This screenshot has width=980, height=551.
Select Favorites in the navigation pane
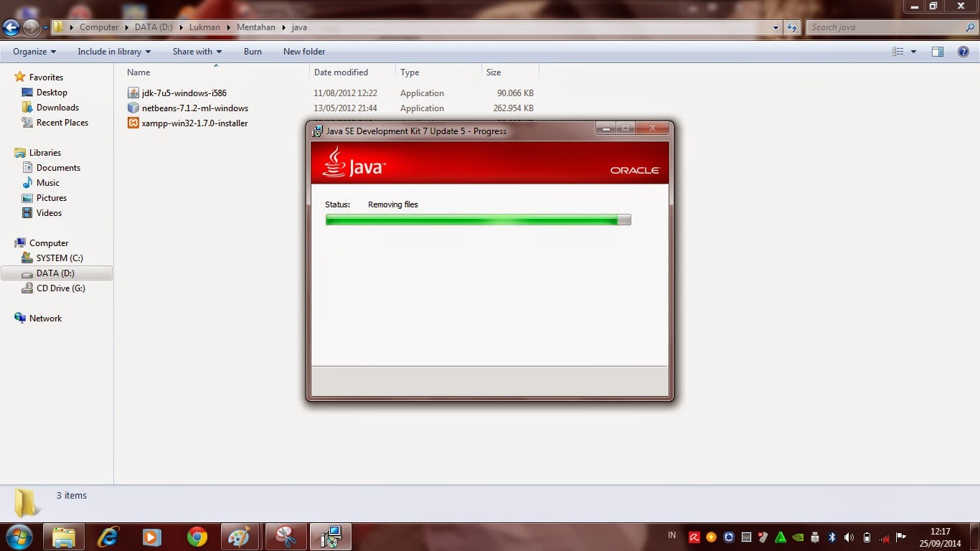pyautogui.click(x=46, y=77)
